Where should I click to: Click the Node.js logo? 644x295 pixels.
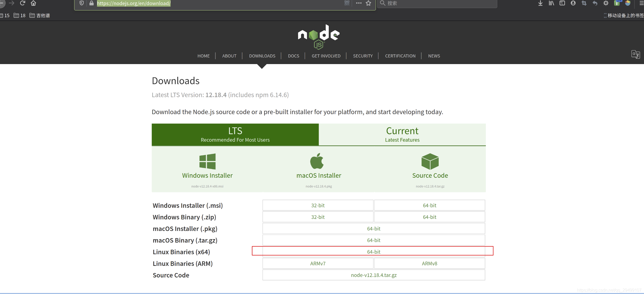(x=319, y=37)
